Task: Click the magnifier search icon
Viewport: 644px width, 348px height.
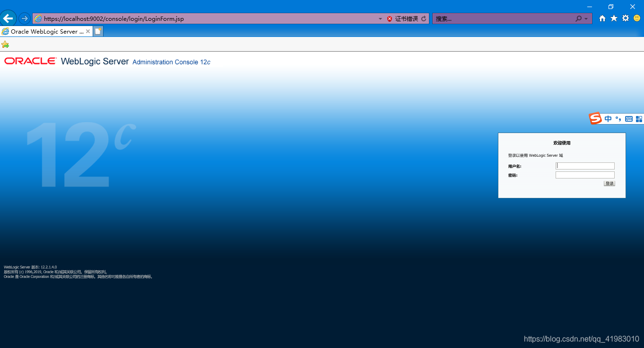Action: pyautogui.click(x=578, y=19)
